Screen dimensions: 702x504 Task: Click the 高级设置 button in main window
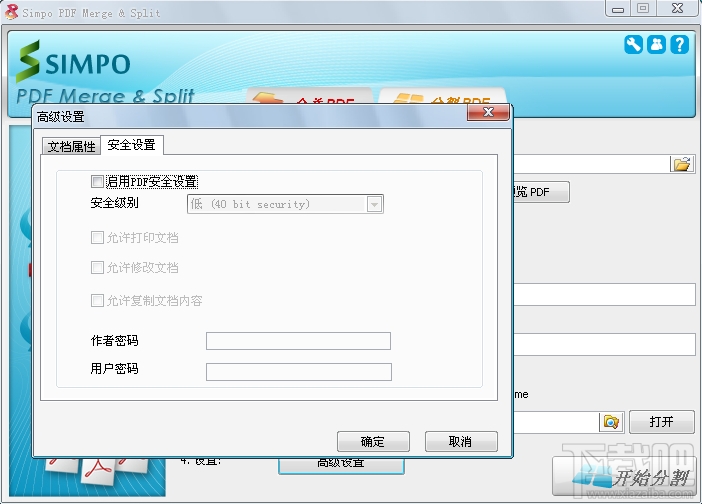(341, 465)
